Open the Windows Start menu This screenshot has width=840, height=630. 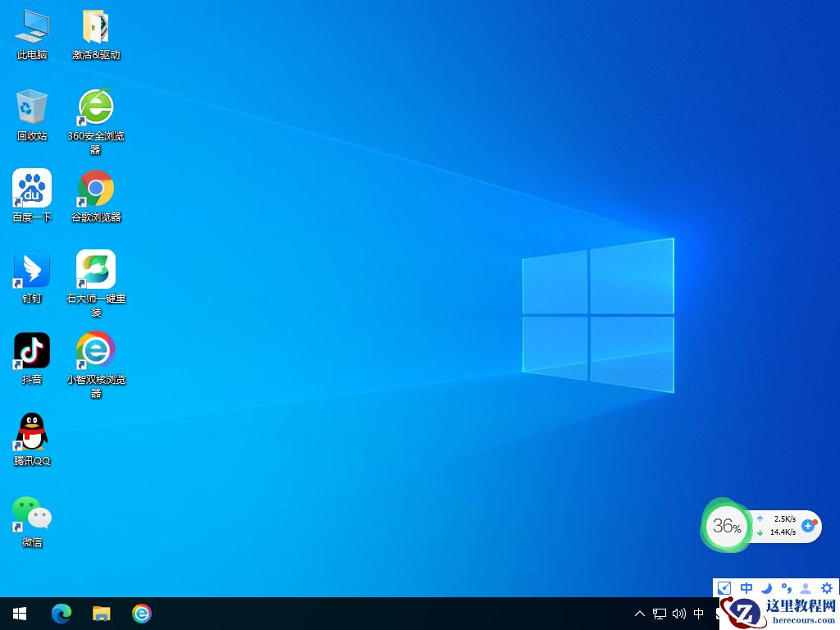coord(20,614)
